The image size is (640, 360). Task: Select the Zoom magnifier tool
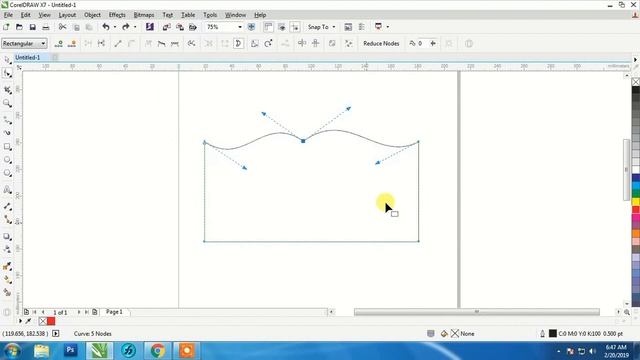click(x=7, y=103)
